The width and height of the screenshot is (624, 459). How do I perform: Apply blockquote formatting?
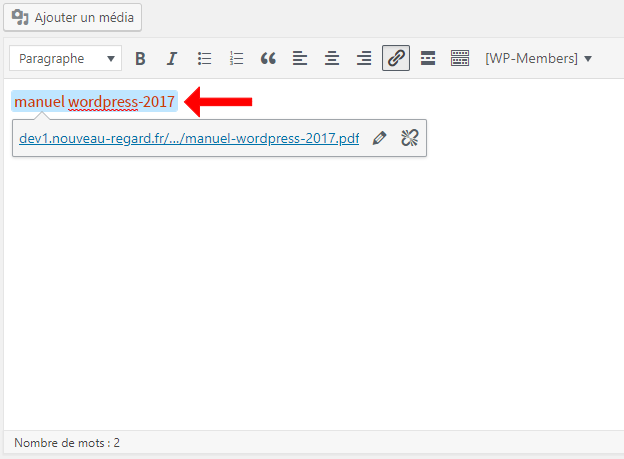tap(268, 59)
